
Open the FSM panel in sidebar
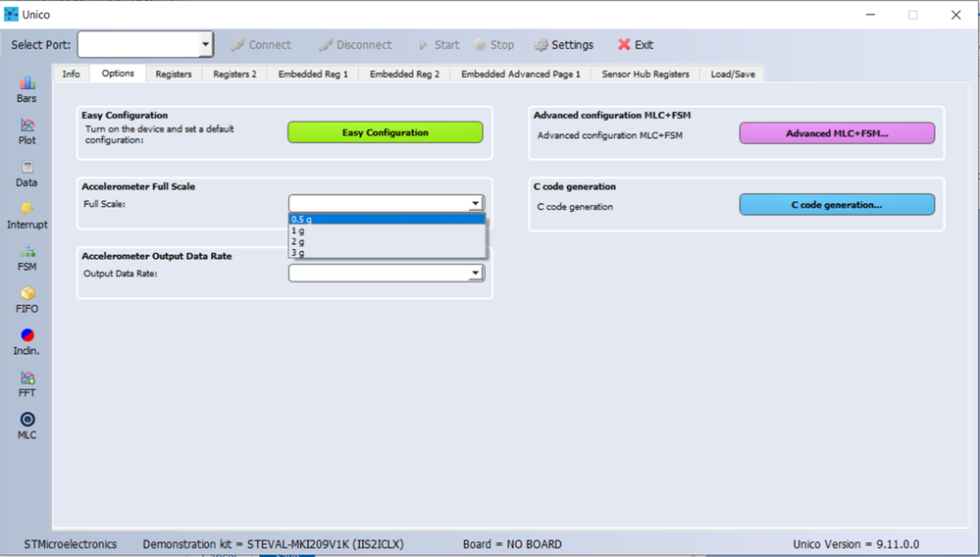pos(26,259)
